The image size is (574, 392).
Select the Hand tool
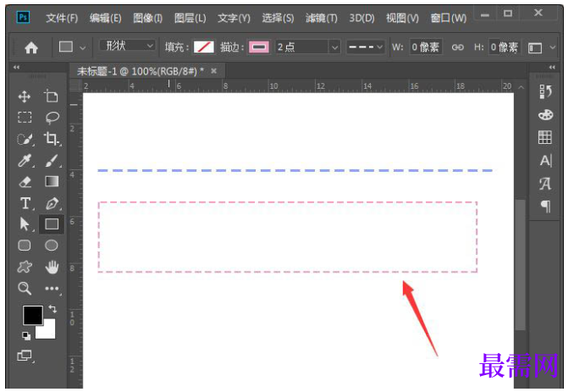(52, 267)
